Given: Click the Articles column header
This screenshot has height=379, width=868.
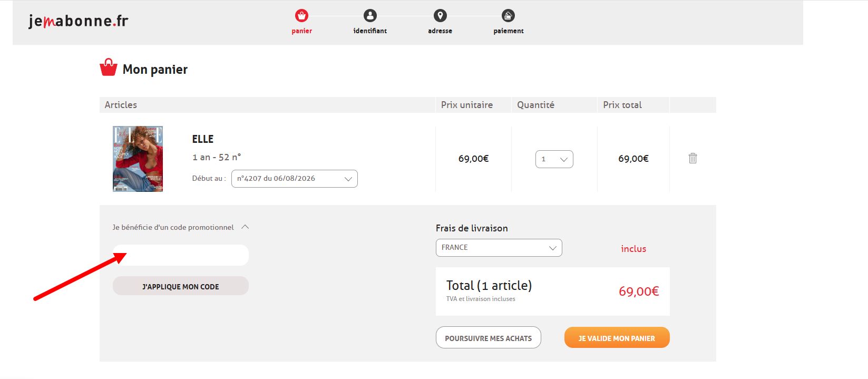Looking at the screenshot, I should pos(121,105).
